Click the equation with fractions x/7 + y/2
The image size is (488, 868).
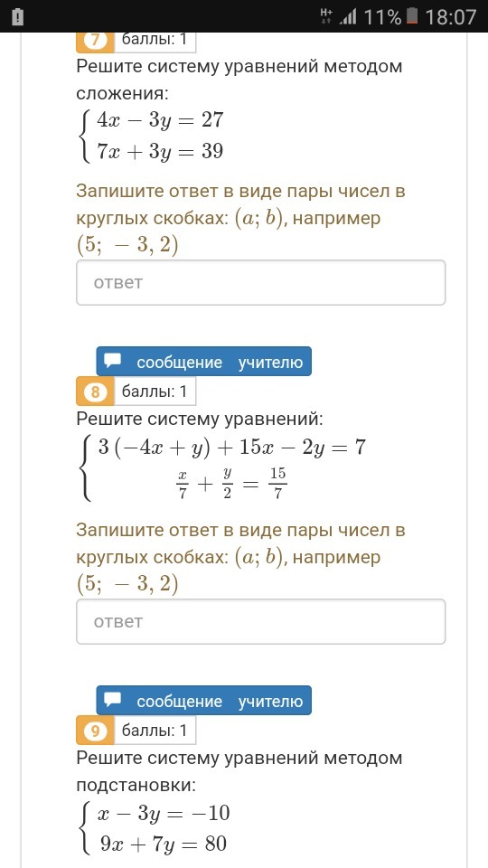(x=230, y=483)
